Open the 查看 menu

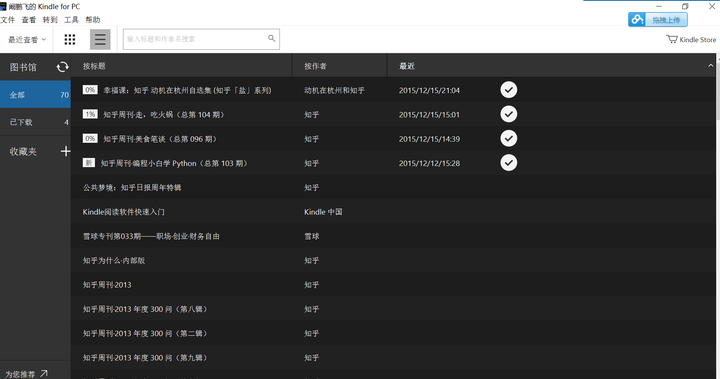coord(28,20)
